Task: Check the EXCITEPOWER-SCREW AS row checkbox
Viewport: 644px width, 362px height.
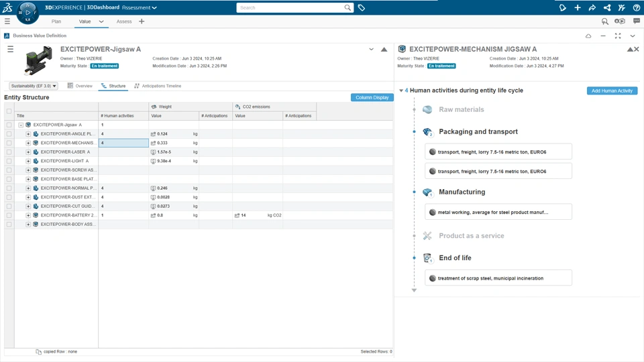Action: click(x=9, y=170)
